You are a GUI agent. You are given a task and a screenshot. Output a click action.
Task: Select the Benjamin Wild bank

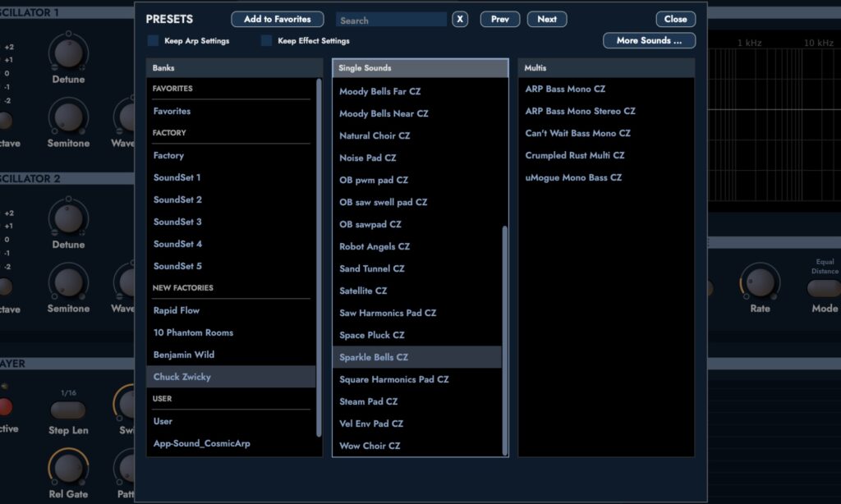click(231, 355)
